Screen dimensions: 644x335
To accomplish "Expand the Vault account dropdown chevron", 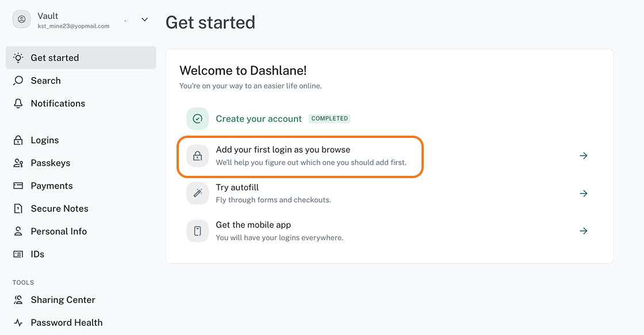I will point(144,20).
